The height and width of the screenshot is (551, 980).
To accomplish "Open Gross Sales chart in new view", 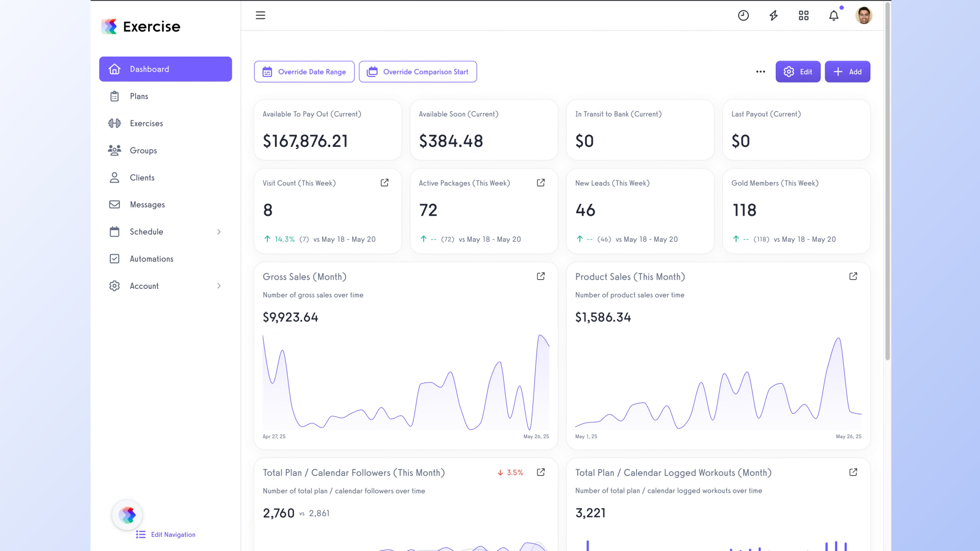I will click(541, 276).
